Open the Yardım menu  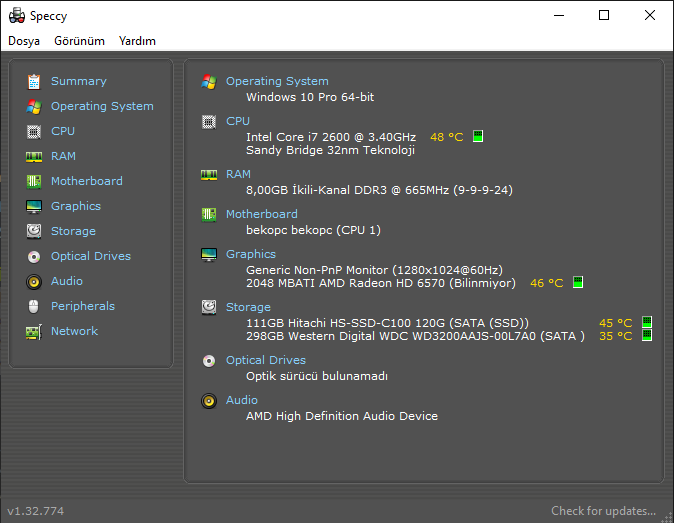pos(137,41)
